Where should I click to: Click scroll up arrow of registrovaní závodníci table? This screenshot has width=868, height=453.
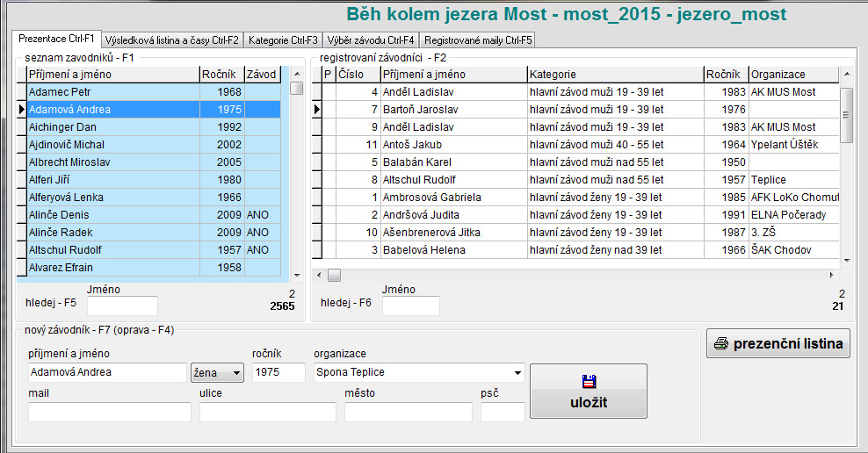click(x=846, y=74)
